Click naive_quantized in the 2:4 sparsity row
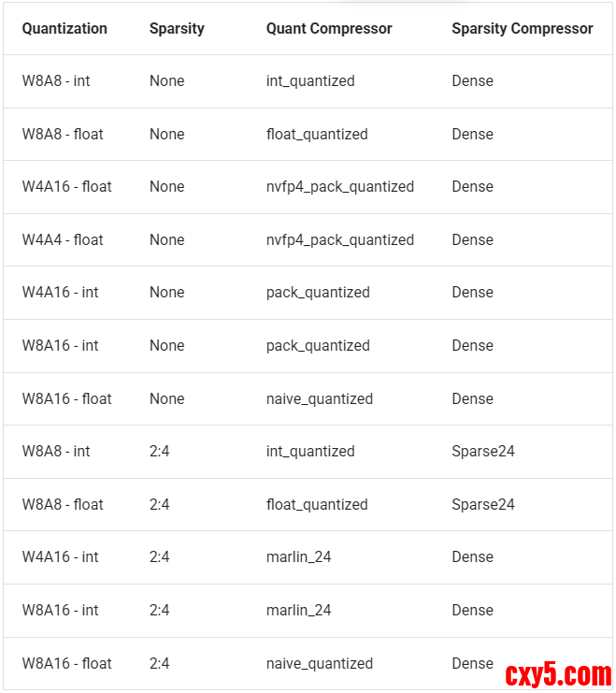This screenshot has height=693, width=616. pyautogui.click(x=319, y=663)
